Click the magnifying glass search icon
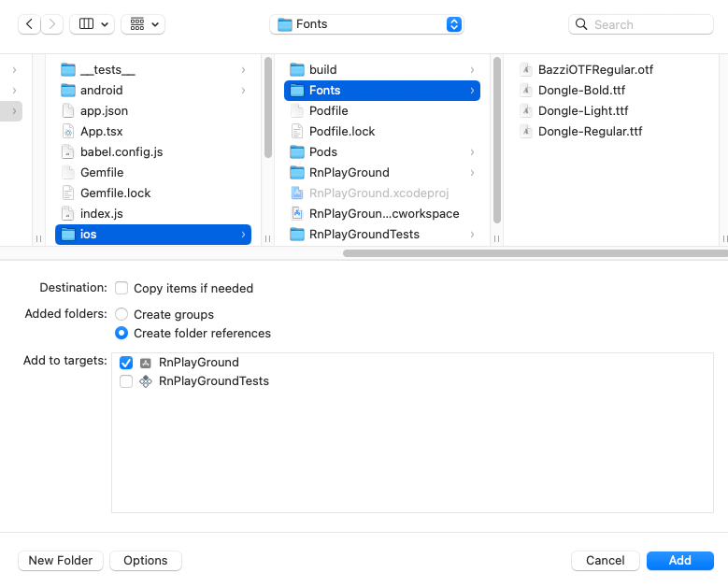This screenshot has width=728, height=587. 581,24
